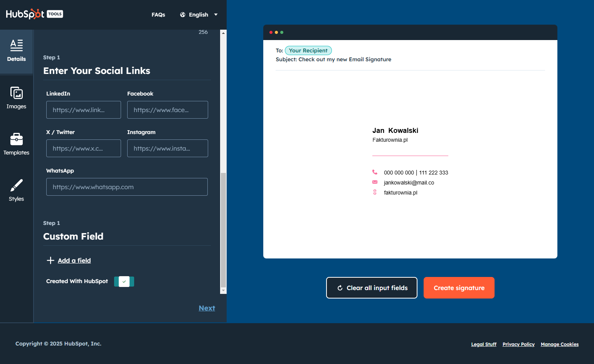
Task: Click the scrollbar up arrow
Action: (x=223, y=33)
